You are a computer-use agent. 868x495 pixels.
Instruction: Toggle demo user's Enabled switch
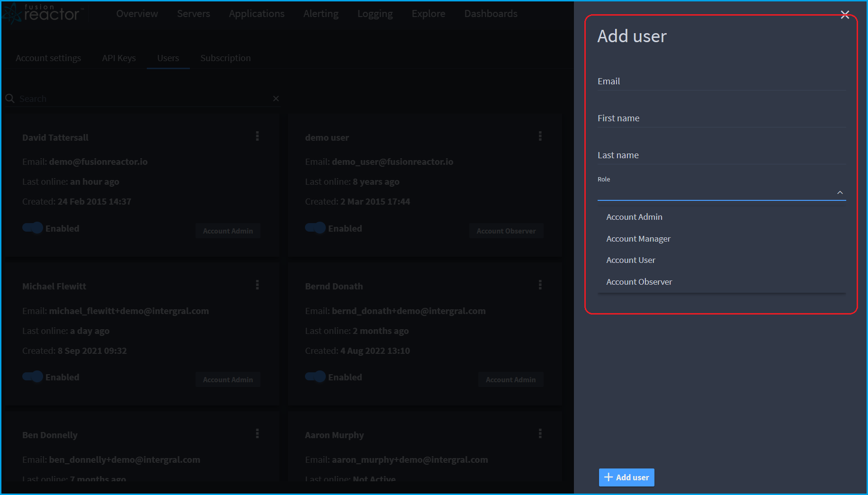coord(315,228)
